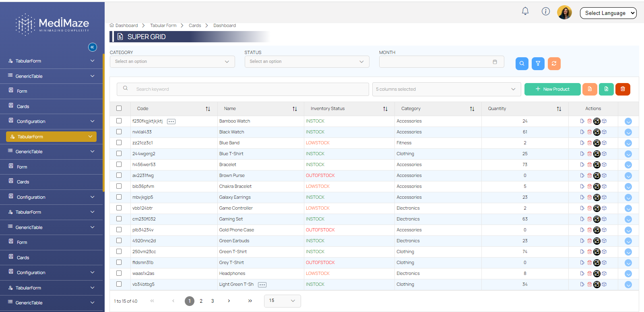Open the Category filter dropdown

coord(172,62)
